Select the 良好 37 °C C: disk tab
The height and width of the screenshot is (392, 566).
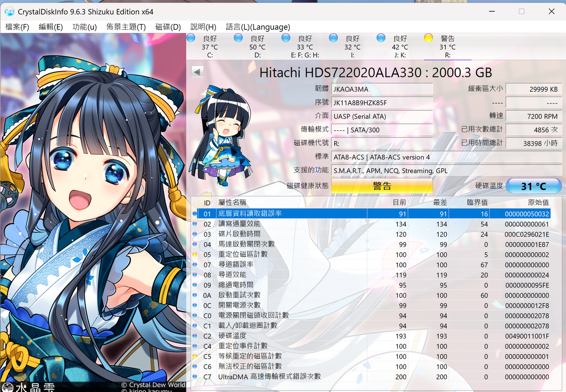pos(210,47)
